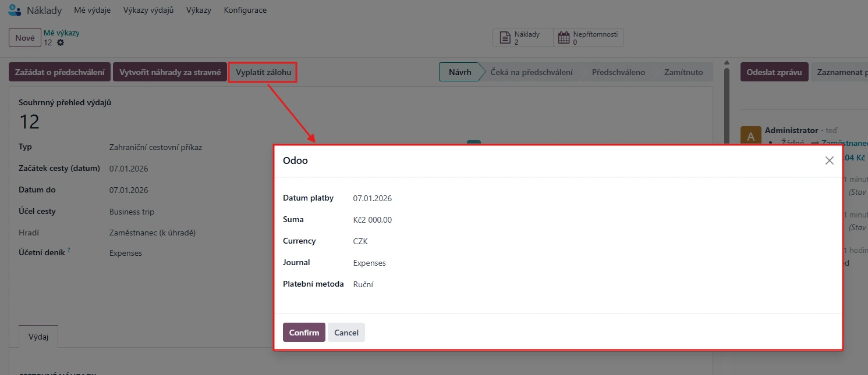Click the Administrator avatar in chatter

pyautogui.click(x=750, y=135)
